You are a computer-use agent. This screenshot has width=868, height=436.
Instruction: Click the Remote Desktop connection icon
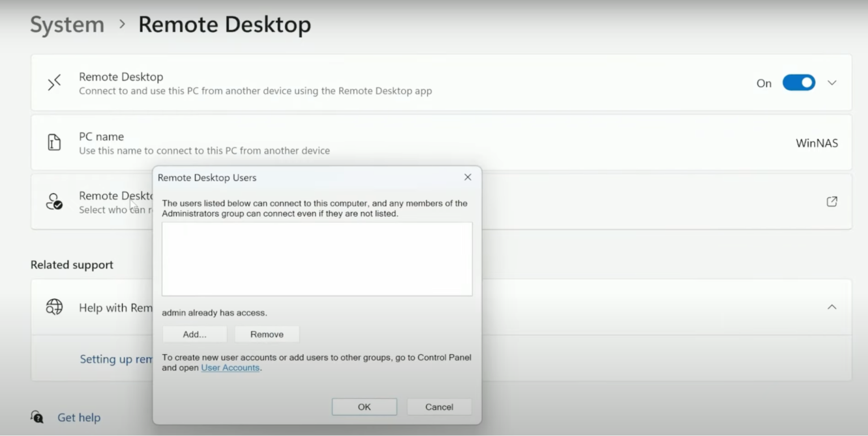(54, 82)
